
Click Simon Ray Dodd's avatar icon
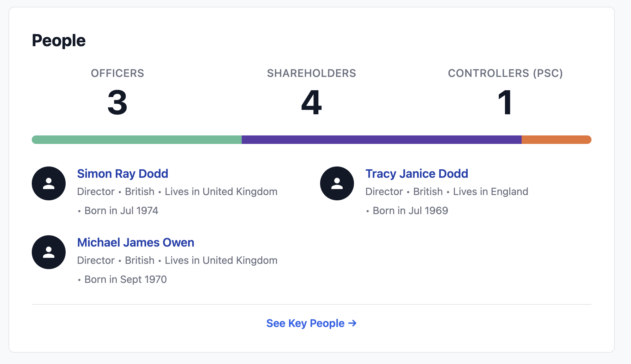pyautogui.click(x=49, y=183)
